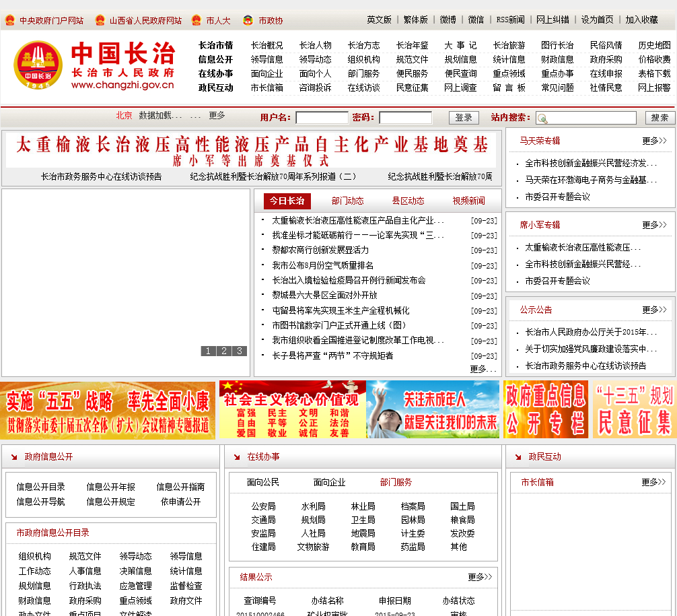Open the 信息公开目录 link

pos(40,487)
